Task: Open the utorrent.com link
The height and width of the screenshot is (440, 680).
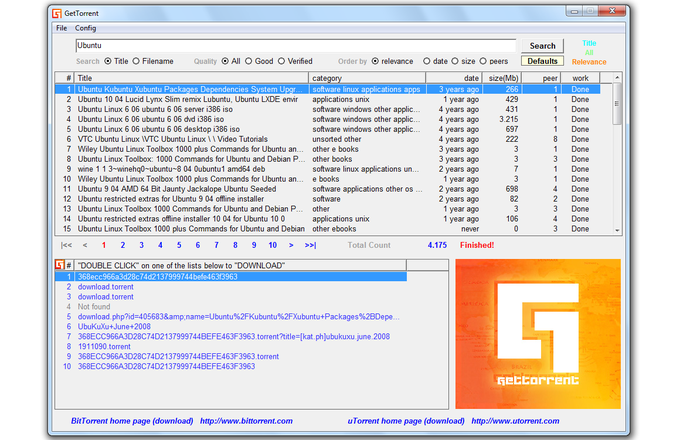Action: click(x=515, y=421)
